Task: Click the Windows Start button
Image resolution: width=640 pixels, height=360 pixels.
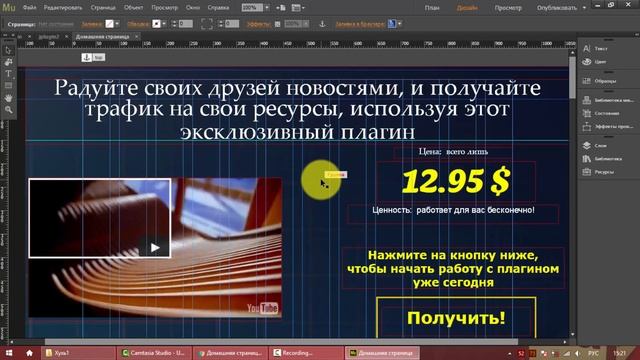Action: coord(9,353)
